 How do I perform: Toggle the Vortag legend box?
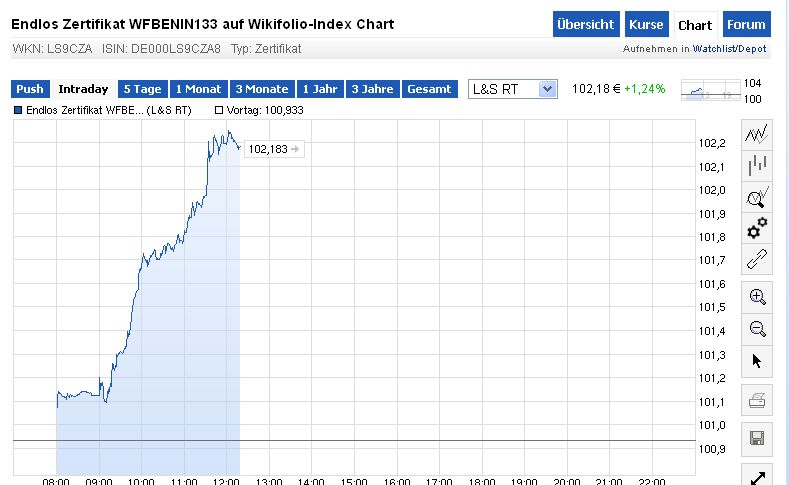(219, 110)
